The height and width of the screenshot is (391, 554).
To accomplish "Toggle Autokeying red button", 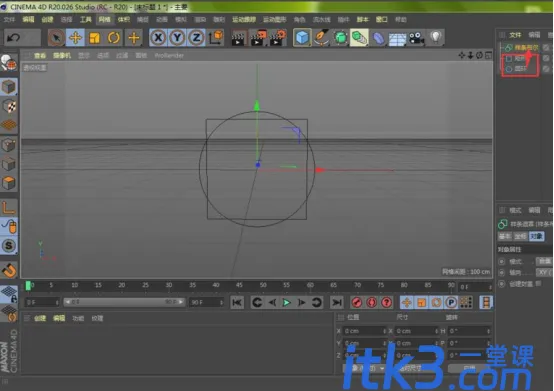I will pyautogui.click(x=372, y=302).
